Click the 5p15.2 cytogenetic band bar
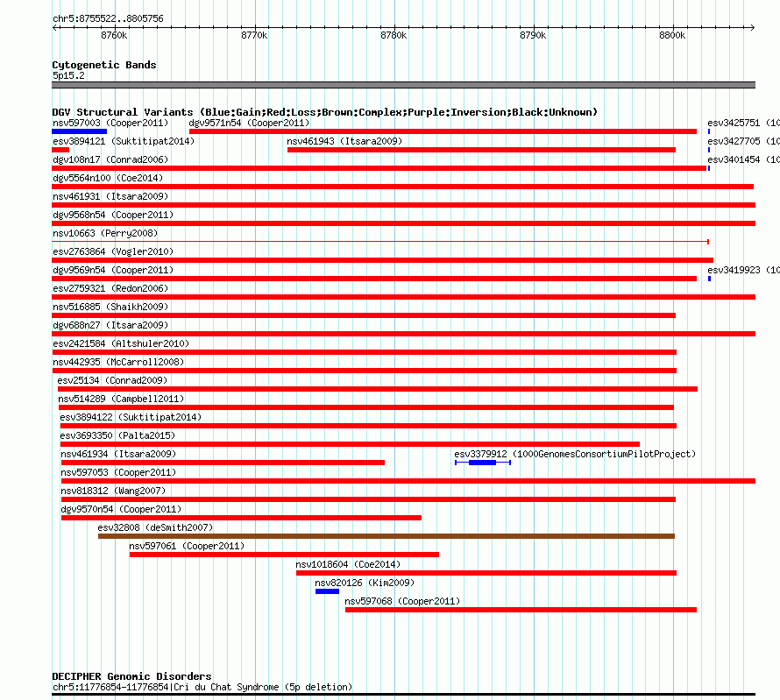The width and height of the screenshot is (780, 700). [403, 85]
